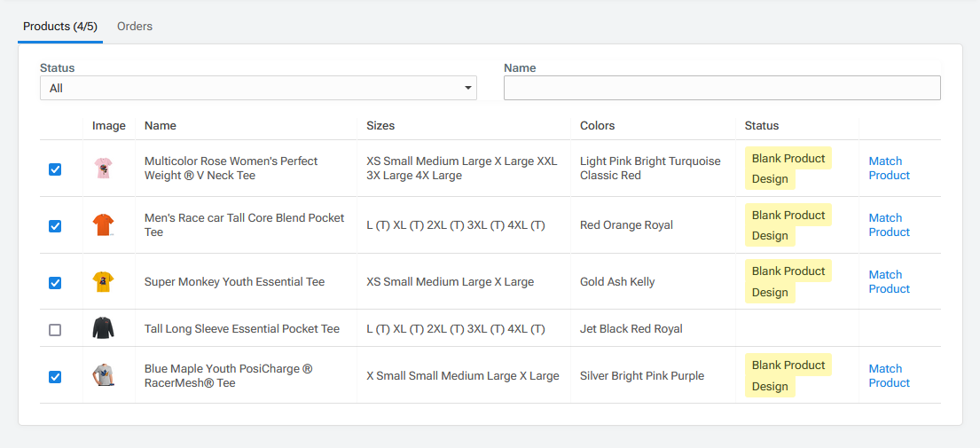Uncheck the Men's Race car Tee checkbox
This screenshot has width=980, height=448.
(55, 225)
